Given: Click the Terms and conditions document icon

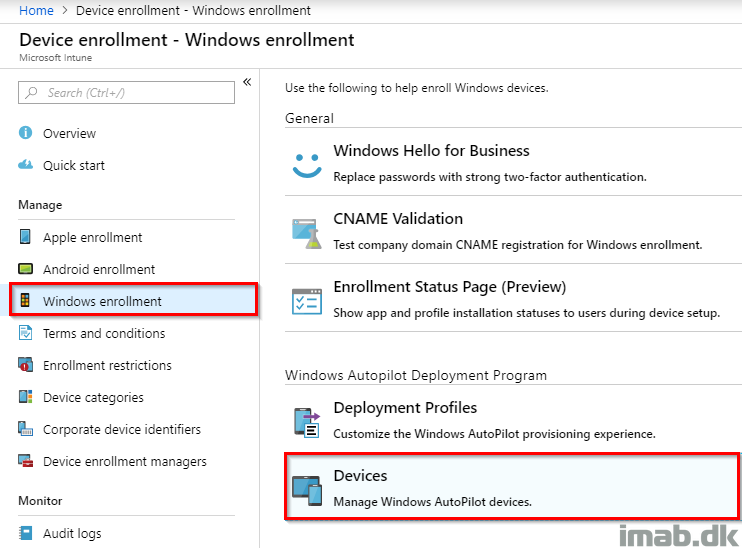Looking at the screenshot, I should 26,333.
